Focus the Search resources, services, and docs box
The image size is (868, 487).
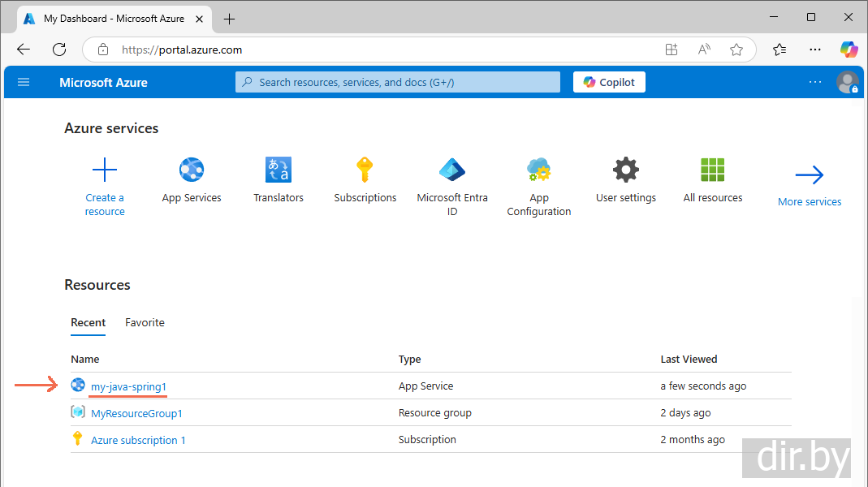point(398,82)
